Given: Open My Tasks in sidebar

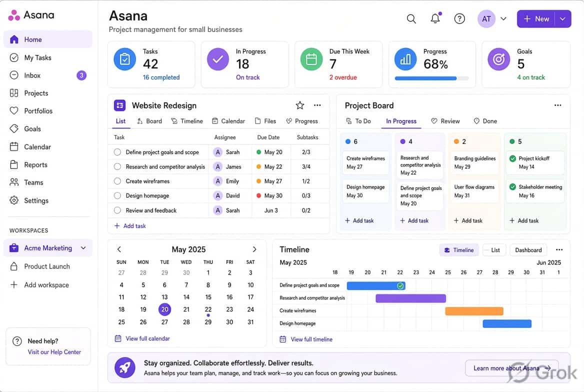Looking at the screenshot, I should click(x=48, y=58).
